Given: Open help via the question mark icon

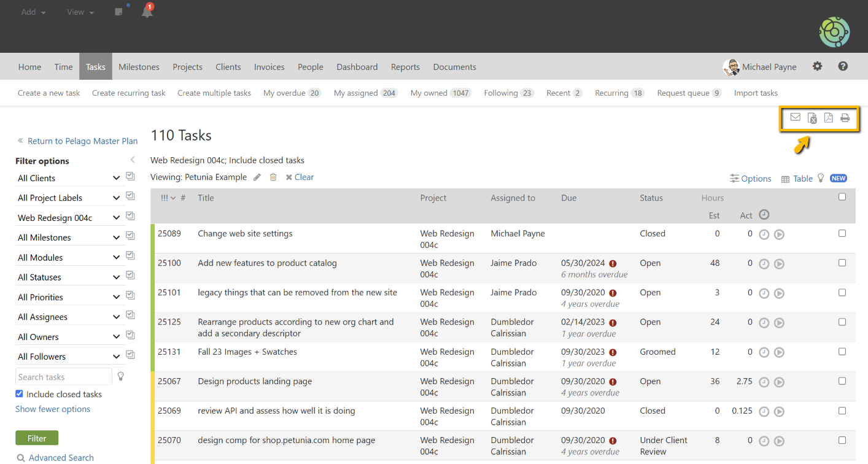Looking at the screenshot, I should tap(843, 66).
